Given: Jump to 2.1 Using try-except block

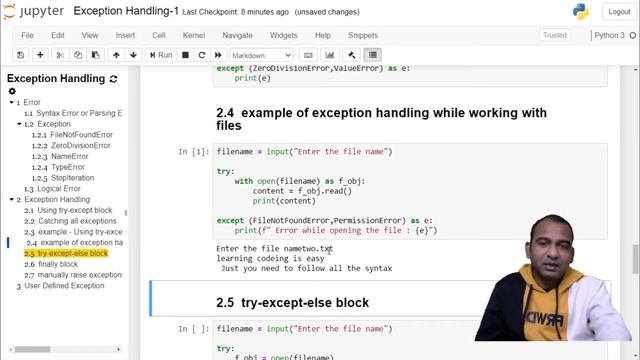Looking at the screenshot, I should (68, 211).
